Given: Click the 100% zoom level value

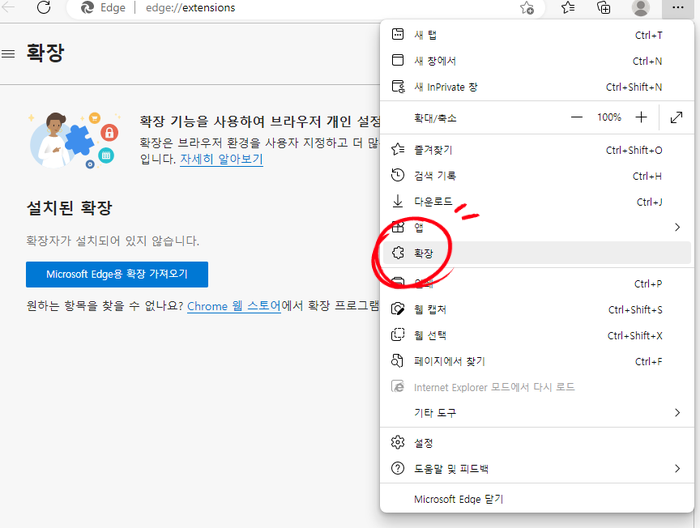Looking at the screenshot, I should 609,117.
